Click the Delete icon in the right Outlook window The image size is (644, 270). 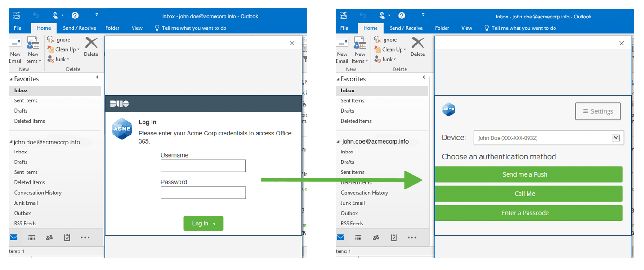tap(418, 46)
